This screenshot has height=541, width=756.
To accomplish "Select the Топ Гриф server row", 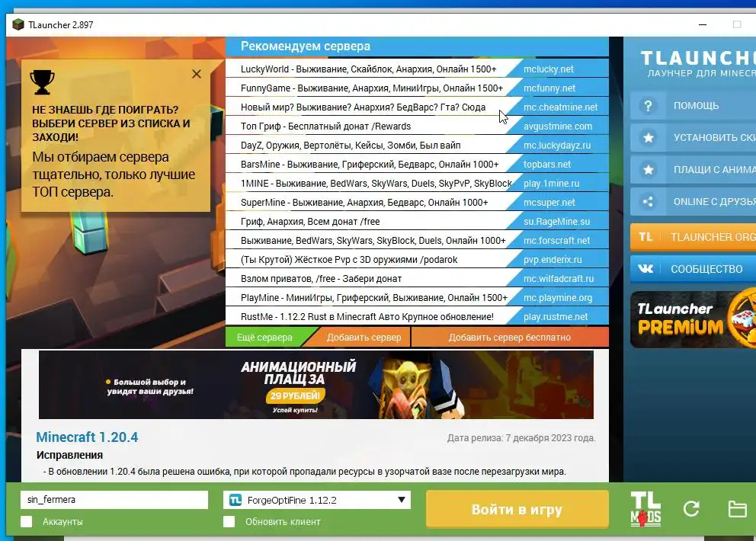I will [x=417, y=126].
